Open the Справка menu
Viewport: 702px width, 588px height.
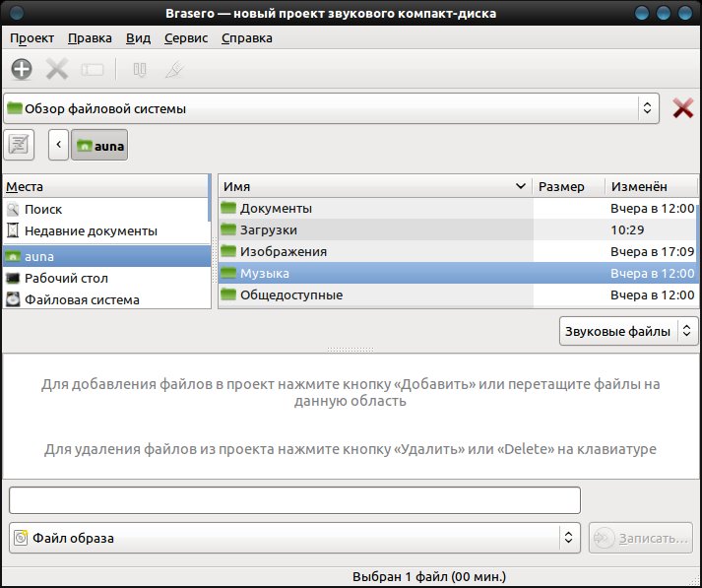click(247, 38)
